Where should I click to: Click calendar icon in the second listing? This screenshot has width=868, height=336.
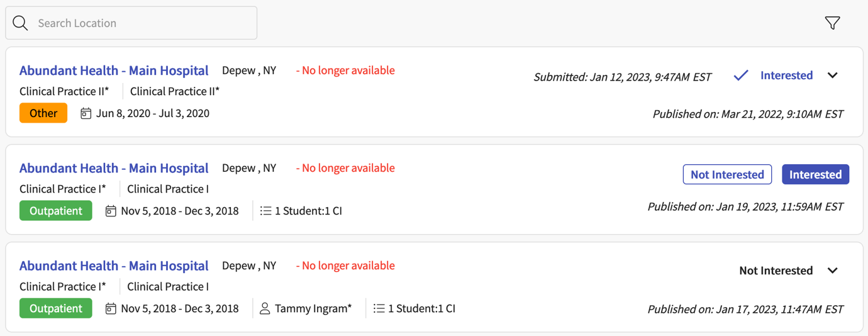[111, 211]
